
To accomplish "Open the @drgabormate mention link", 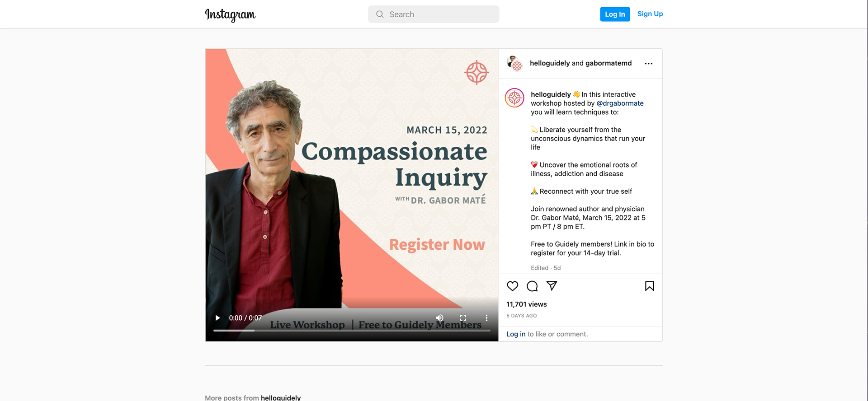I will [x=620, y=103].
